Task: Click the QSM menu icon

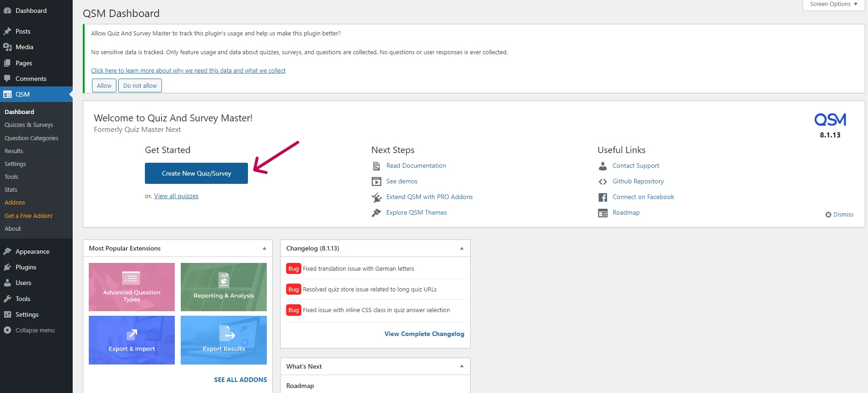Action: (7, 94)
